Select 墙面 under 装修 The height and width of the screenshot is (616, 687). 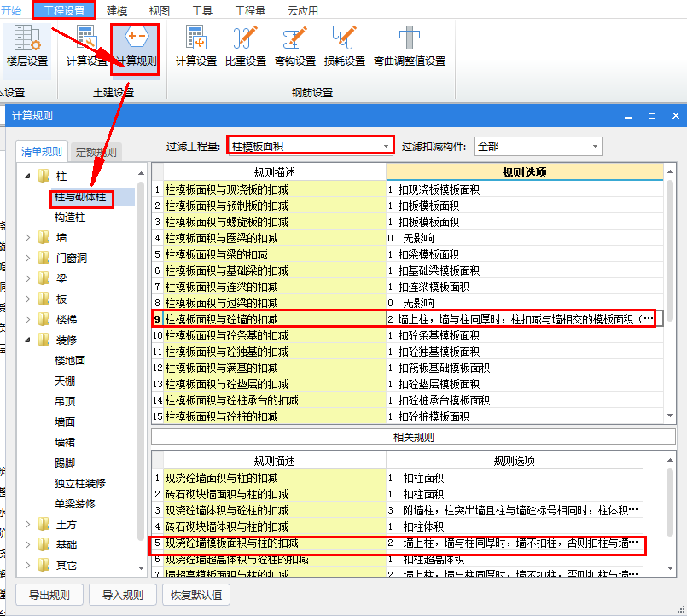pos(65,422)
